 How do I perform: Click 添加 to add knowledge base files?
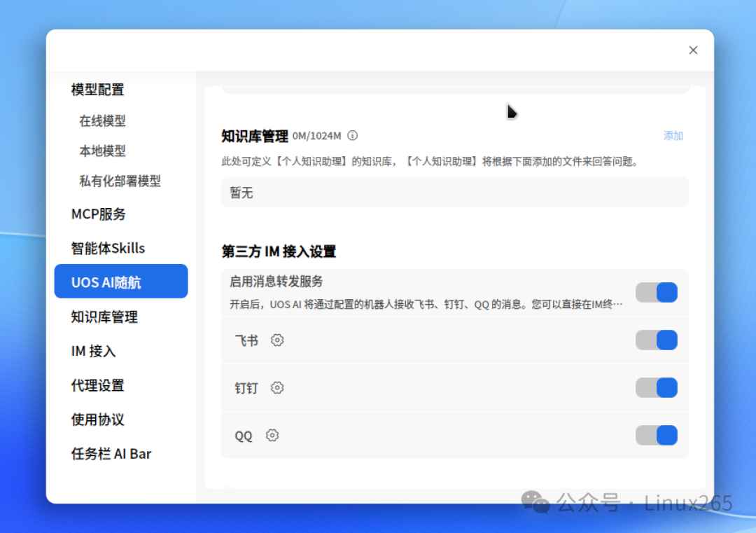pyautogui.click(x=672, y=136)
